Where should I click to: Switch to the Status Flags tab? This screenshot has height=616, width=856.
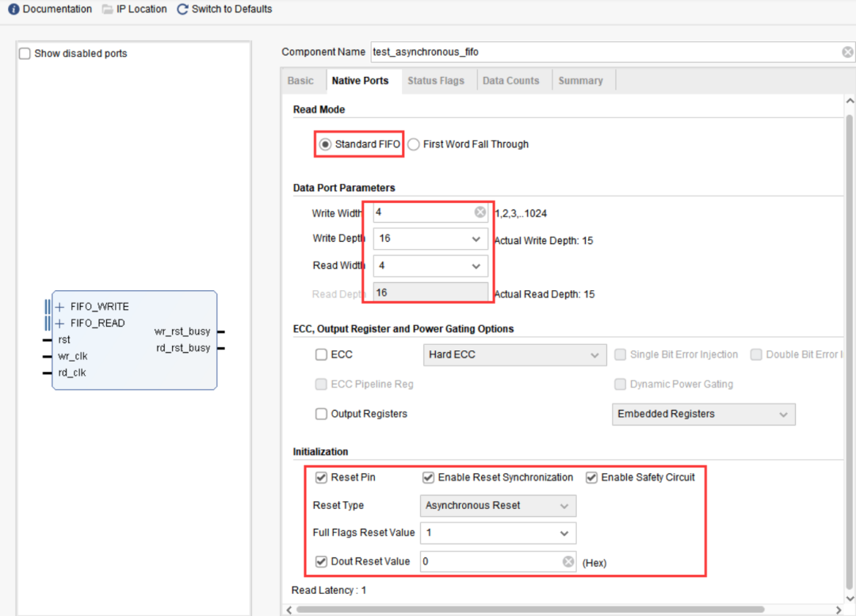coord(435,81)
